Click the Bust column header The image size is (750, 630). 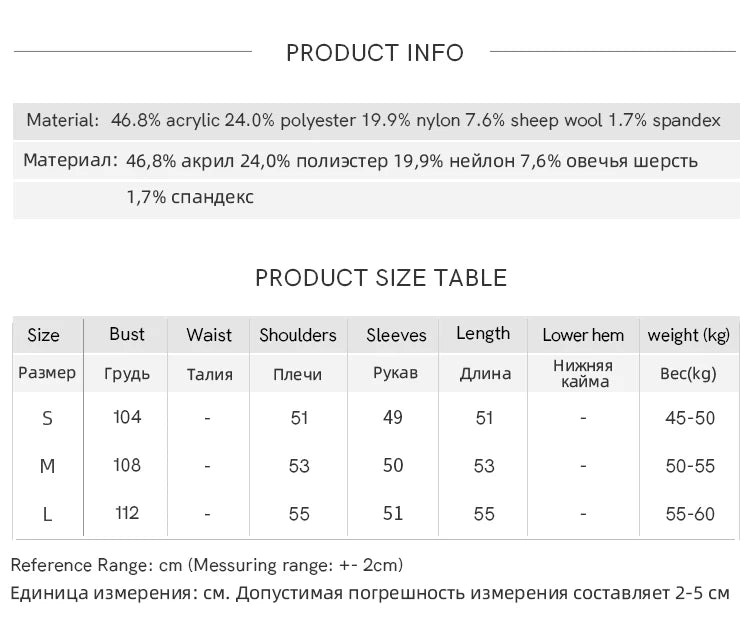click(127, 334)
